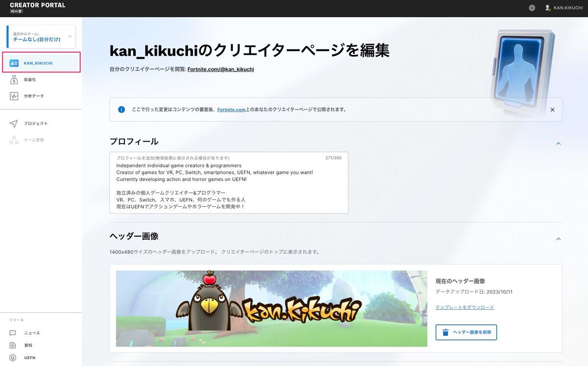Click the kan.kikuchi header image thumbnail
Image resolution: width=588 pixels, height=366 pixels.
coord(271,309)
